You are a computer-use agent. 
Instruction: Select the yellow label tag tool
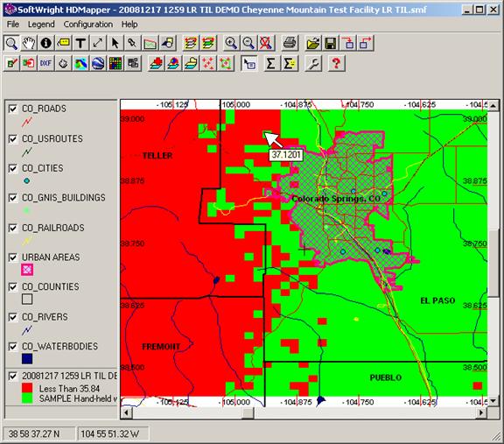point(63,43)
